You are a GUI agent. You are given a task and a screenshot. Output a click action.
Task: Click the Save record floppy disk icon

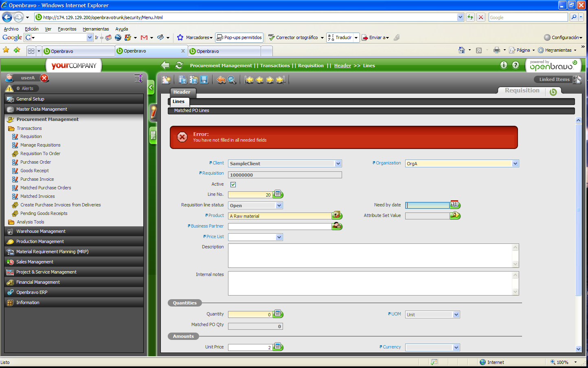click(204, 80)
